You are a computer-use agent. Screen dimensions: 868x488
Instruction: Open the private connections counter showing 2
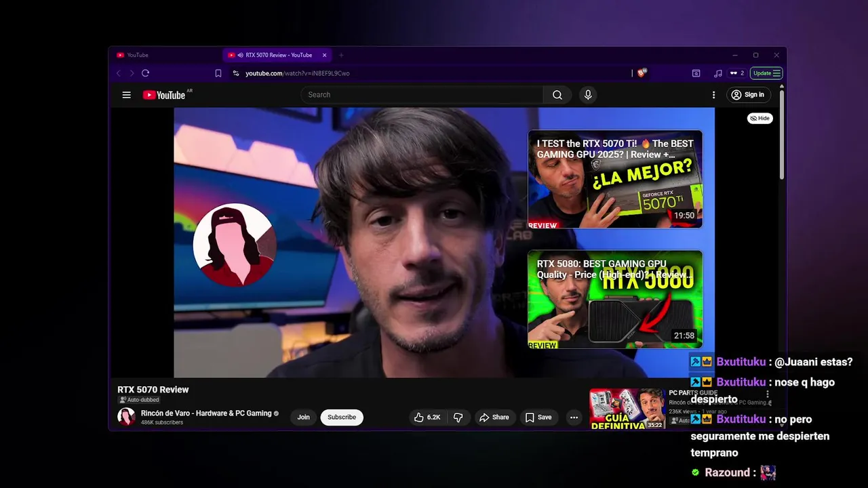(x=737, y=73)
